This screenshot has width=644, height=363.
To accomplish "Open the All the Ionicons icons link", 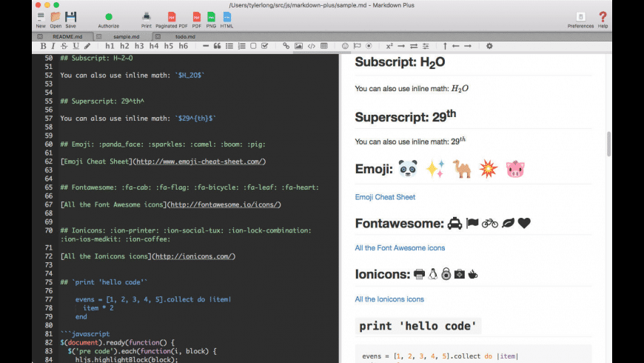I will click(389, 299).
